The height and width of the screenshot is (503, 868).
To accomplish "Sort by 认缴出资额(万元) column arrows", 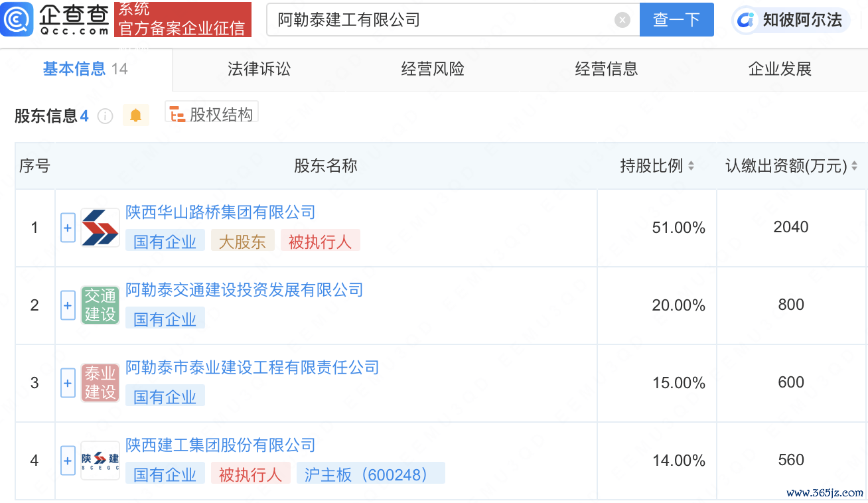I will coord(854,166).
